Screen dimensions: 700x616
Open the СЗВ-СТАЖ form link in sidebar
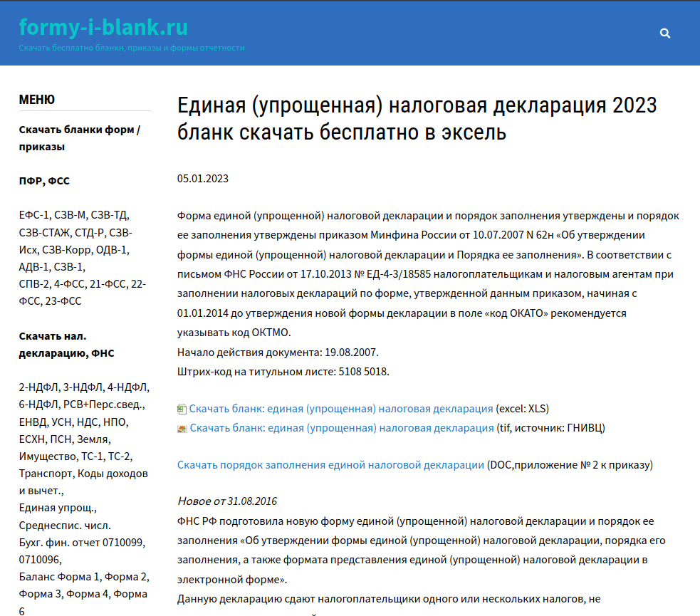click(43, 232)
